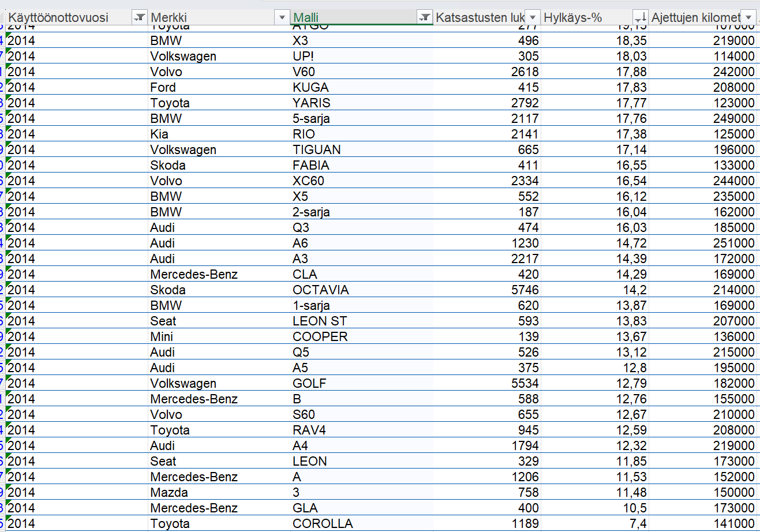Screen dimensions: 760x532
Task: Open the active filter icon on Malli column
Action: 424,17
